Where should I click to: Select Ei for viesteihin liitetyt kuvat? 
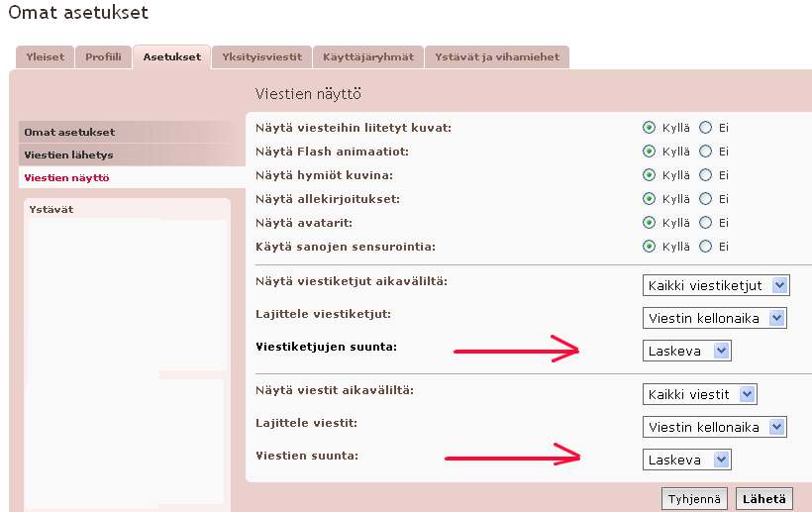[705, 128]
